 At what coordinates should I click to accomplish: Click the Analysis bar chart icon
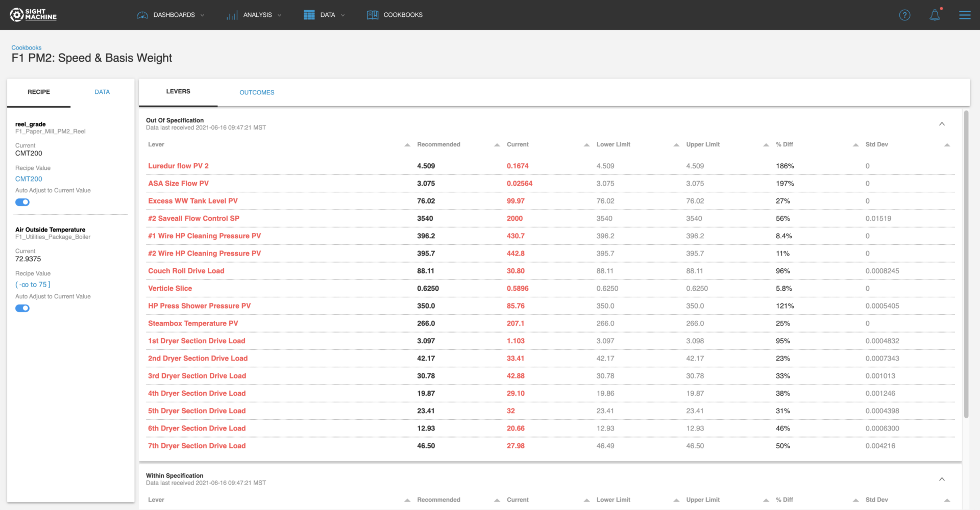(x=232, y=15)
